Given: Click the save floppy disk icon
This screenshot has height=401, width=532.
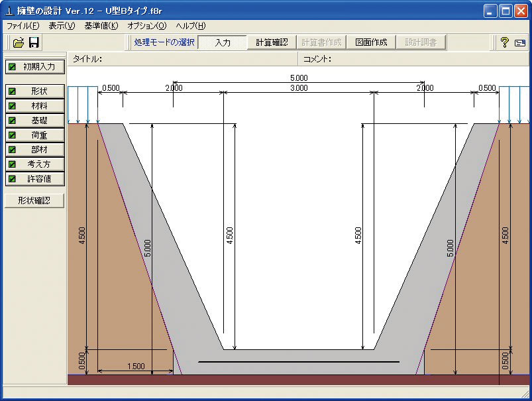Looking at the screenshot, I should pyautogui.click(x=33, y=42).
